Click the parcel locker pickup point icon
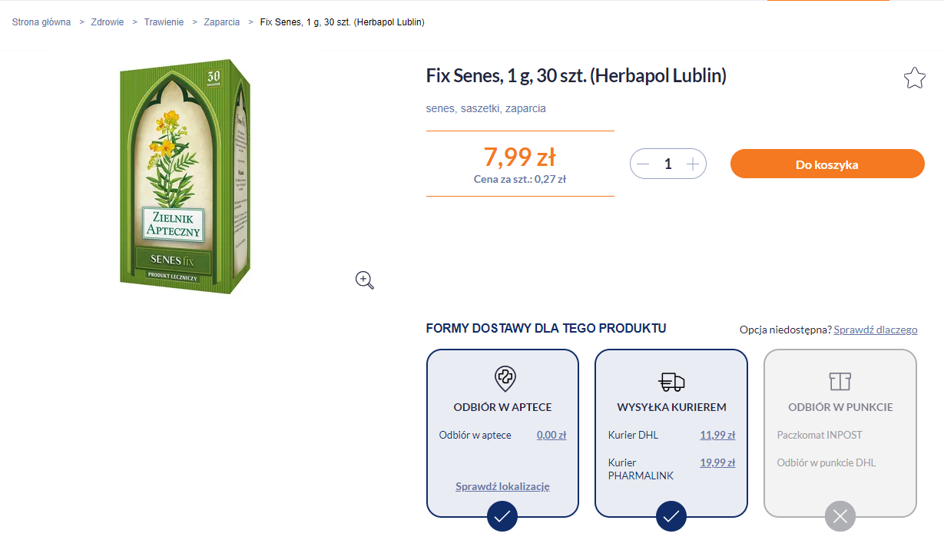The height and width of the screenshot is (560, 944). (840, 381)
